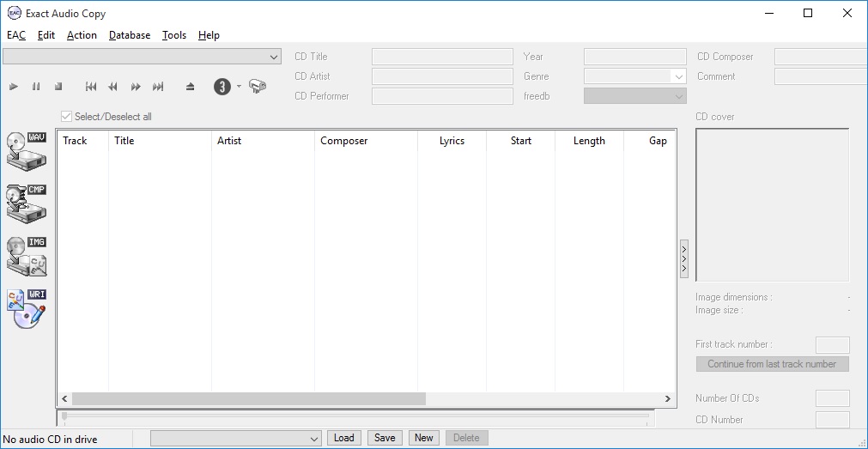Image resolution: width=868 pixels, height=449 pixels.
Task: Click the Title column header
Action: 160,141
